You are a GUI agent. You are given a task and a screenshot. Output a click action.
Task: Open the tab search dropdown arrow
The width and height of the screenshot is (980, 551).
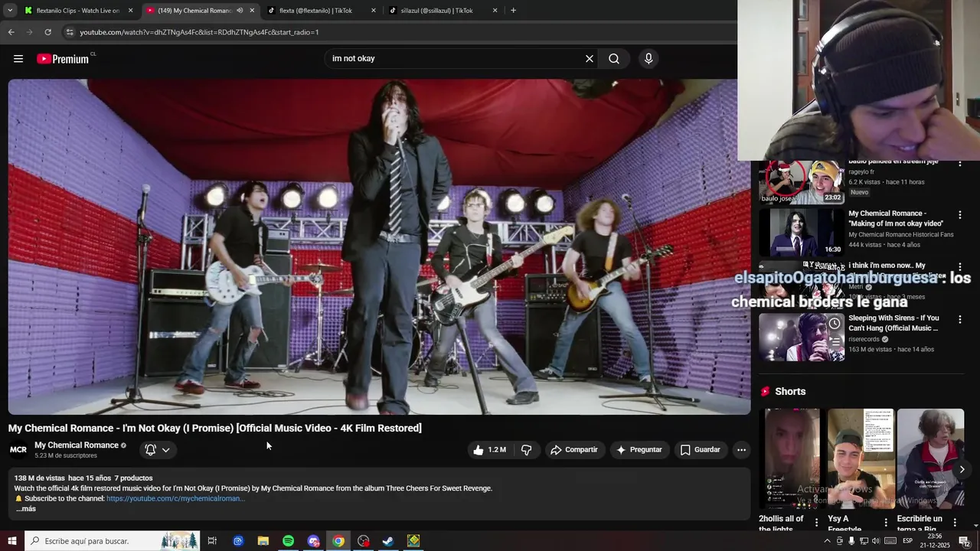pos(10,11)
